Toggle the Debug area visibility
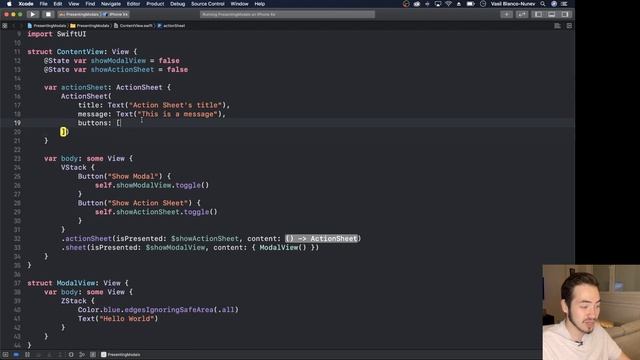This screenshot has width=640, height=360. click(x=551, y=14)
